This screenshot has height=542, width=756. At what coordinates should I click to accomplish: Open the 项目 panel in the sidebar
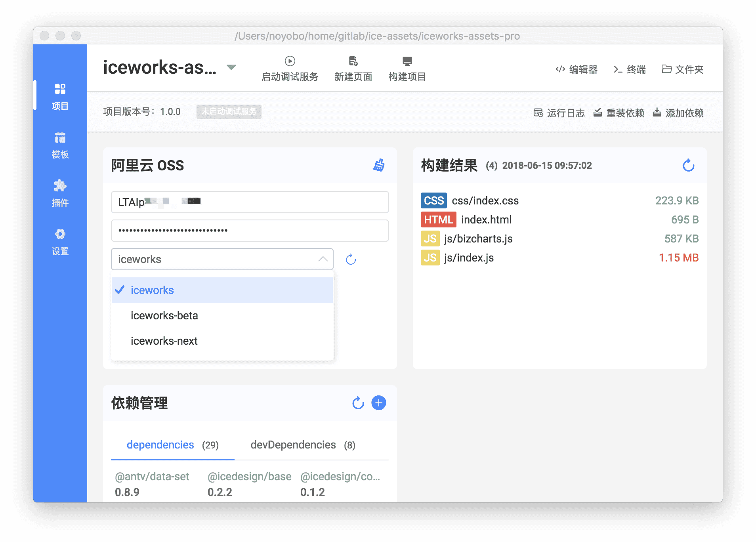coord(60,96)
